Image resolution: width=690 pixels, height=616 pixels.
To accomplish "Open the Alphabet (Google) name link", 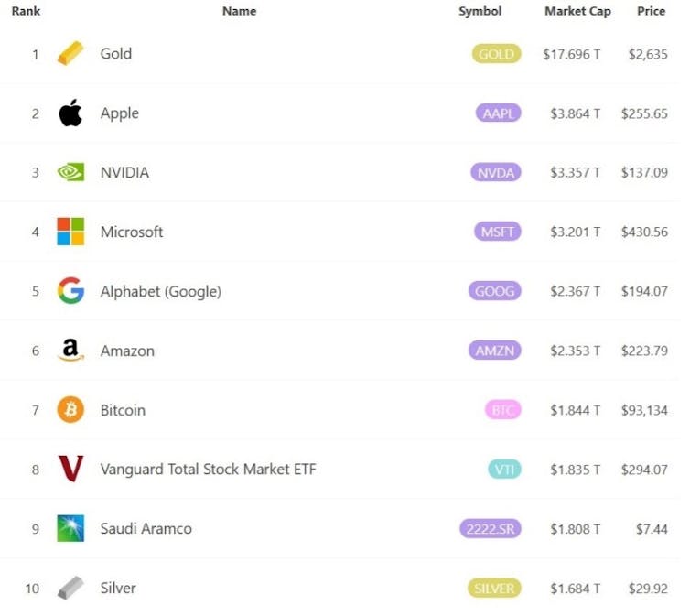I will tap(160, 291).
